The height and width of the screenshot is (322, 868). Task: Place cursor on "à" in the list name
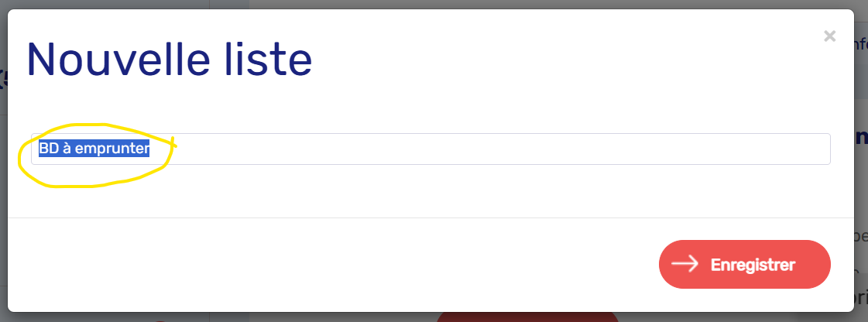[x=67, y=149]
